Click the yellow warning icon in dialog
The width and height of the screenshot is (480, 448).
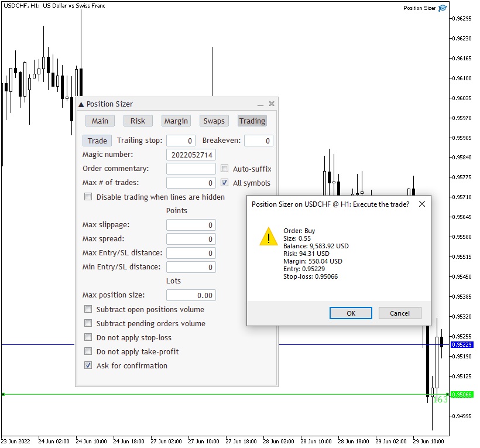269,237
